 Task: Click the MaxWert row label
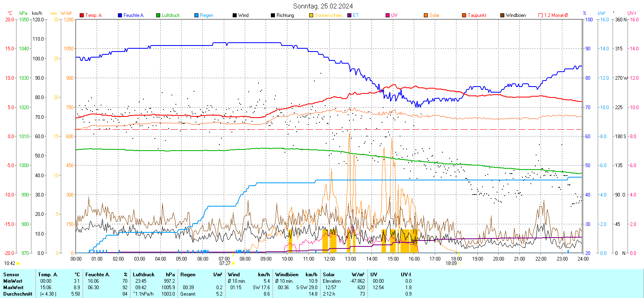[x=13, y=288]
